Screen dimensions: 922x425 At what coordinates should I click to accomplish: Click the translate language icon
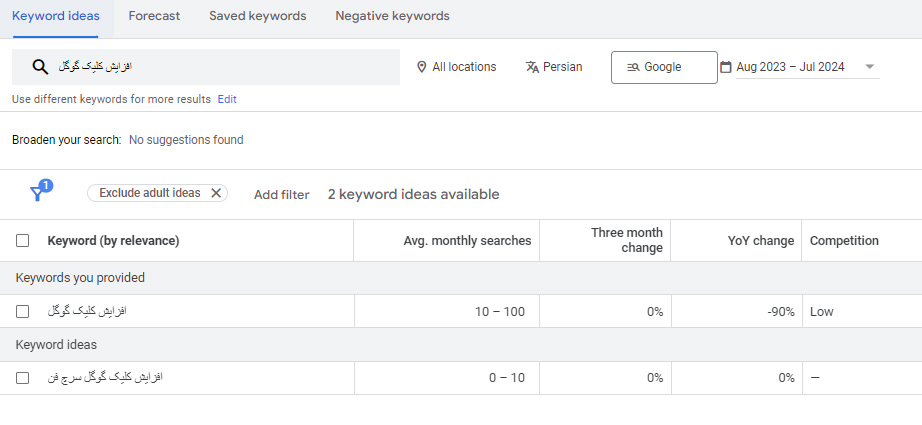(x=532, y=67)
